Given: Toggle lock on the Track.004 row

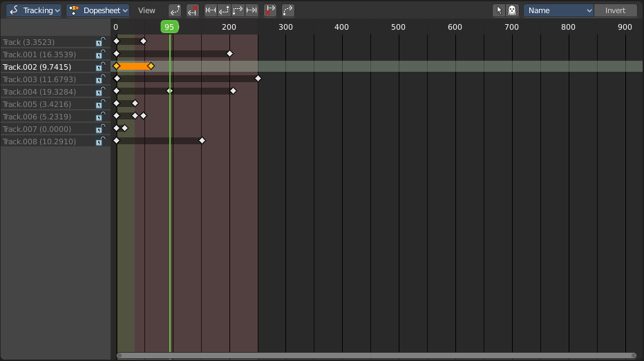Looking at the screenshot, I should pos(101,92).
